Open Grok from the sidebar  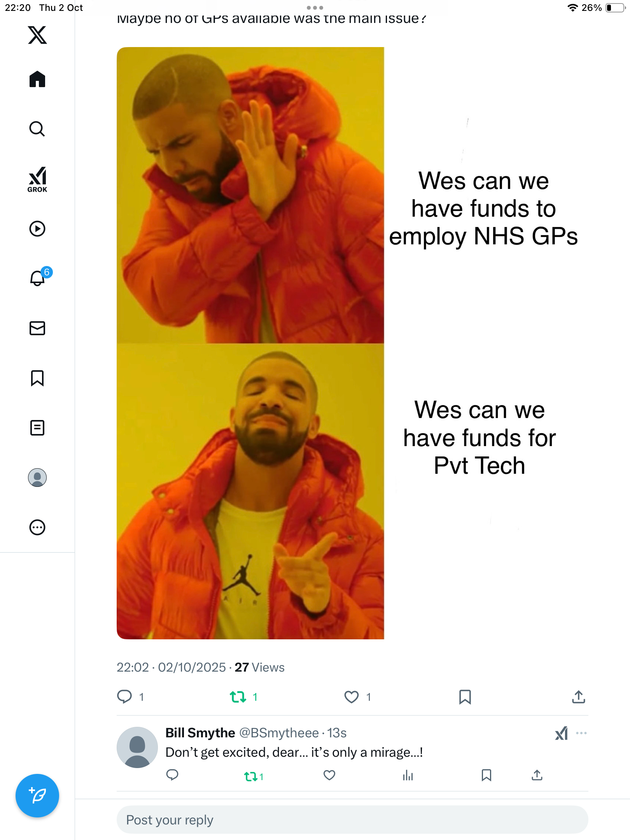(x=37, y=180)
